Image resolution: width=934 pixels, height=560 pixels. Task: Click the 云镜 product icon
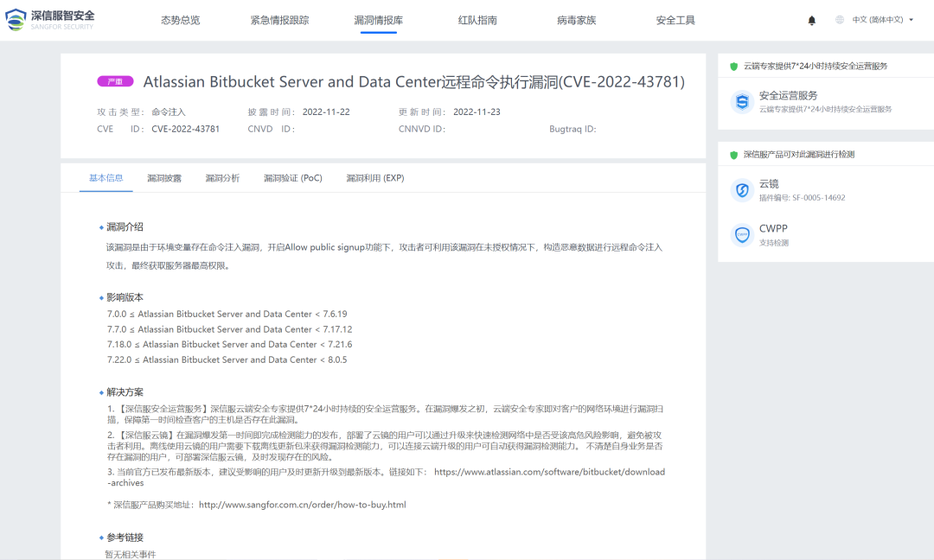(x=742, y=190)
